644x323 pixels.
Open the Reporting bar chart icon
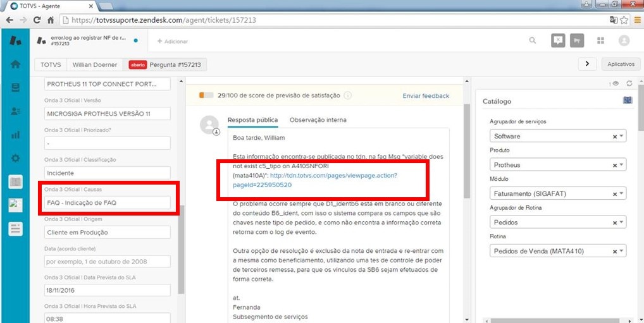pyautogui.click(x=15, y=135)
